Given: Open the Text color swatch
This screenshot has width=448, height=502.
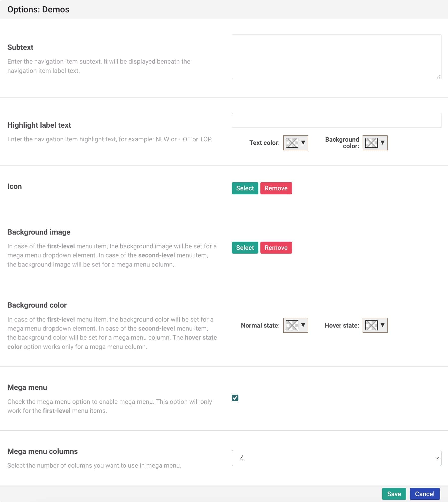Looking at the screenshot, I should point(292,143).
